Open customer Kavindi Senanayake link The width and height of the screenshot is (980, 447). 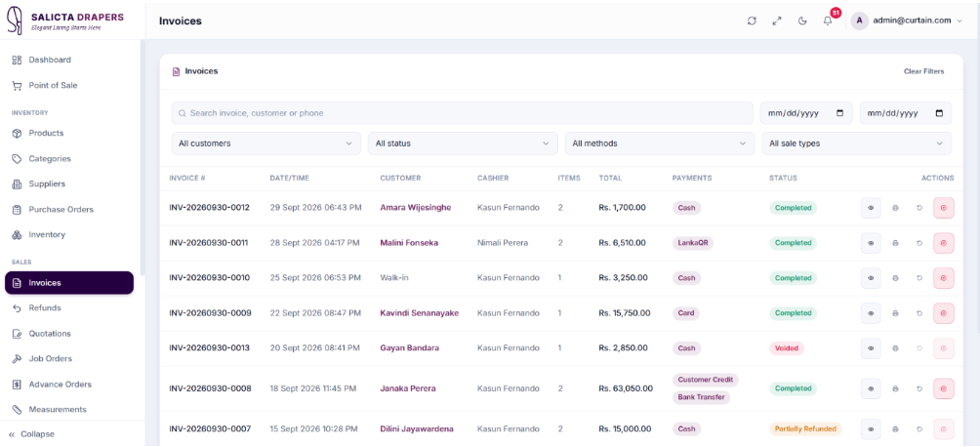[x=420, y=313]
